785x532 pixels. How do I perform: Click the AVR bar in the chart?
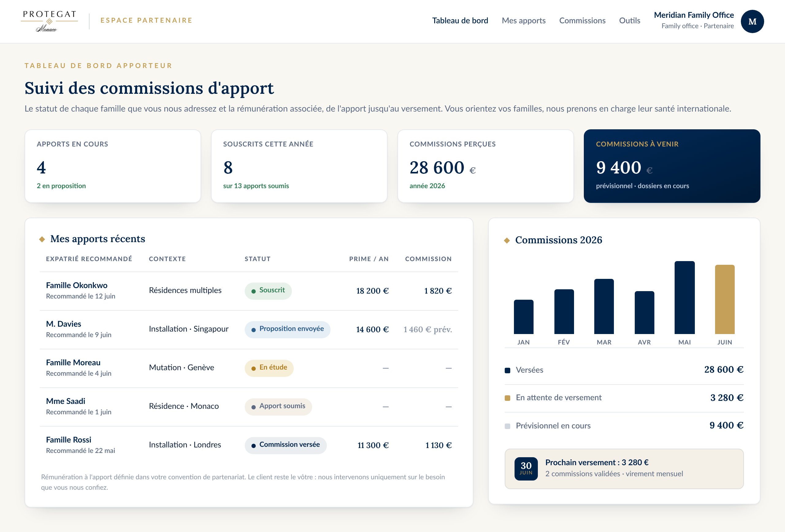coord(644,312)
